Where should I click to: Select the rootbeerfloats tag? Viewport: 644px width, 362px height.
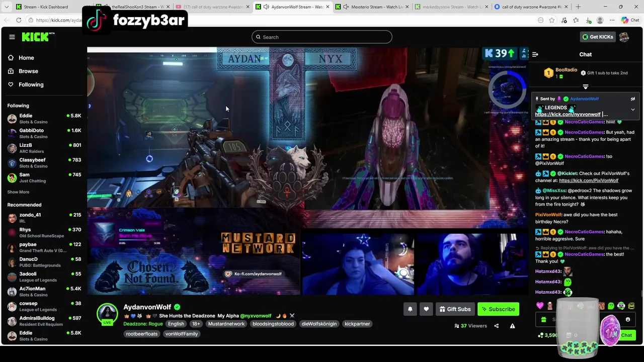click(142, 334)
